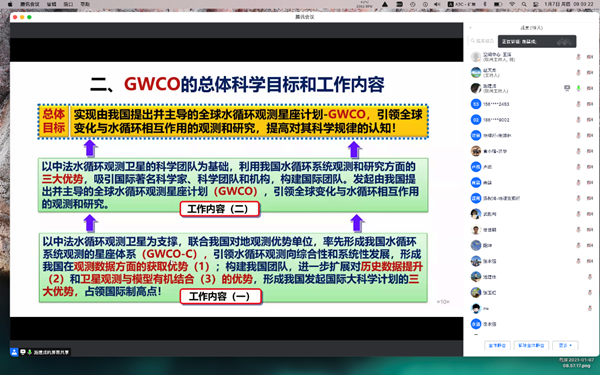Select the 156****2463 participant avatar
Viewport: 600px width, 375px height.
point(476,104)
